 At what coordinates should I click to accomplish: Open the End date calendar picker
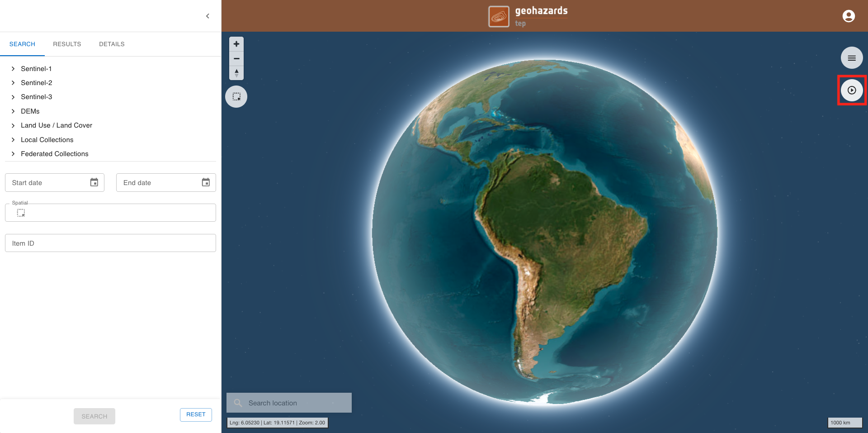206,182
